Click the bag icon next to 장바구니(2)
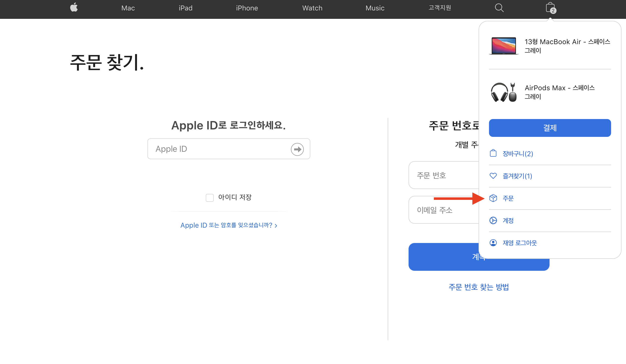This screenshot has height=364, width=626. 493,153
